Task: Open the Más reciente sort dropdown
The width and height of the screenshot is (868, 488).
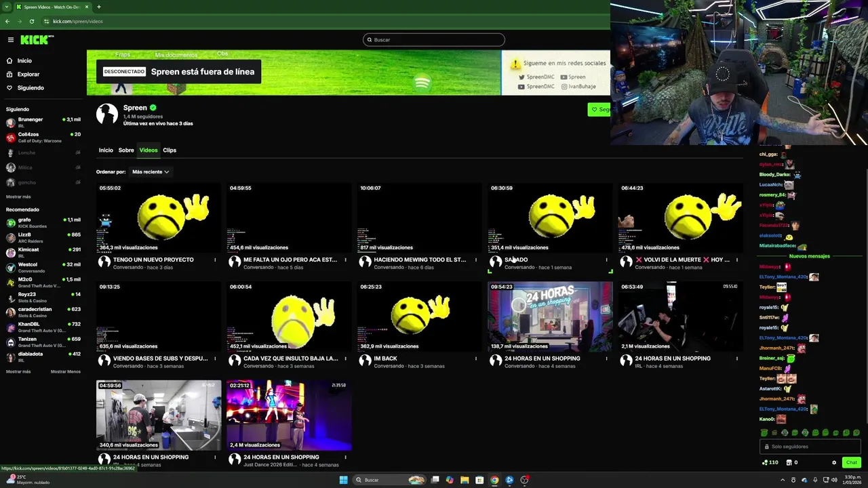Action: [x=151, y=172]
